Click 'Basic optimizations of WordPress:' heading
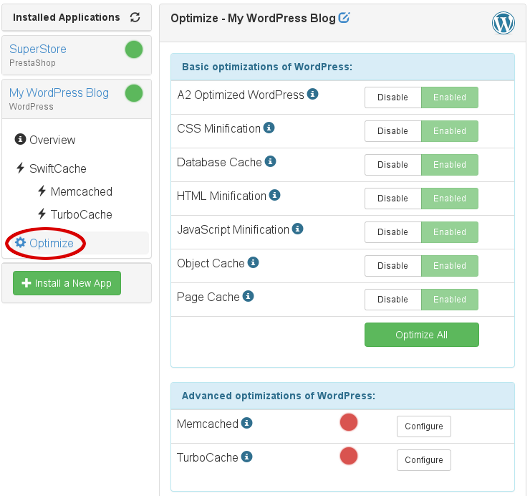Screen dimensions: 530x496 [267, 67]
